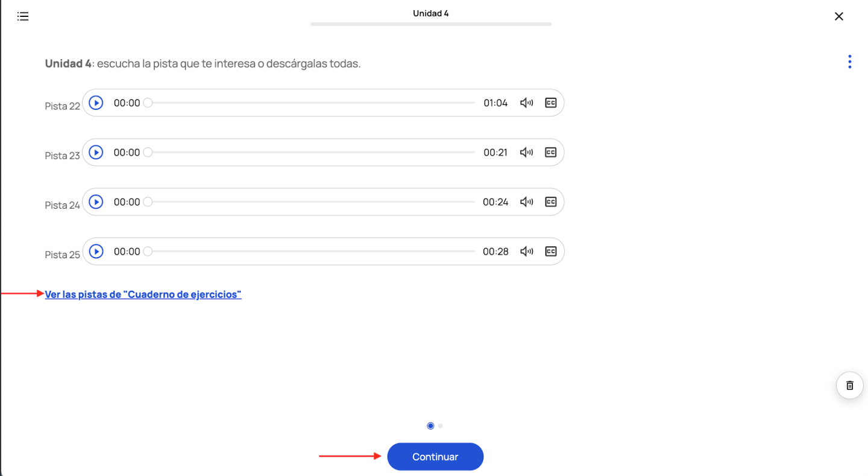Open the three-dot options menu
The height and width of the screenshot is (476, 868).
coord(849,62)
